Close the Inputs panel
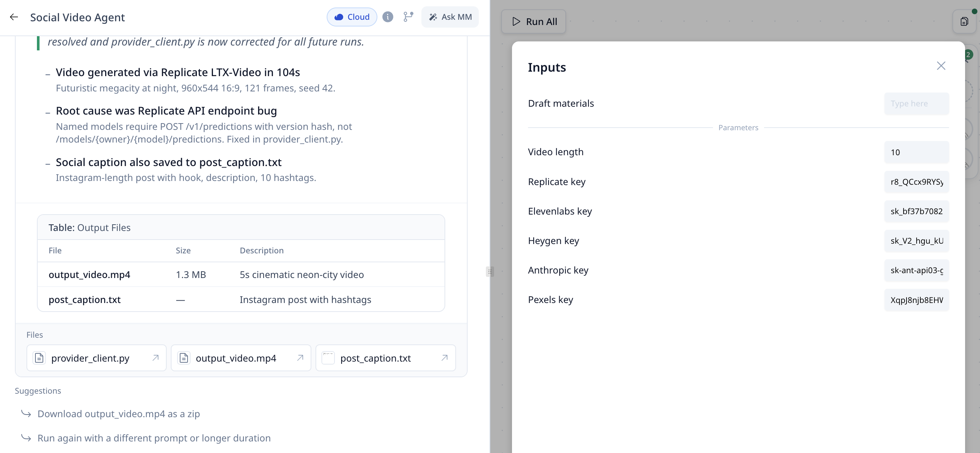 [941, 66]
